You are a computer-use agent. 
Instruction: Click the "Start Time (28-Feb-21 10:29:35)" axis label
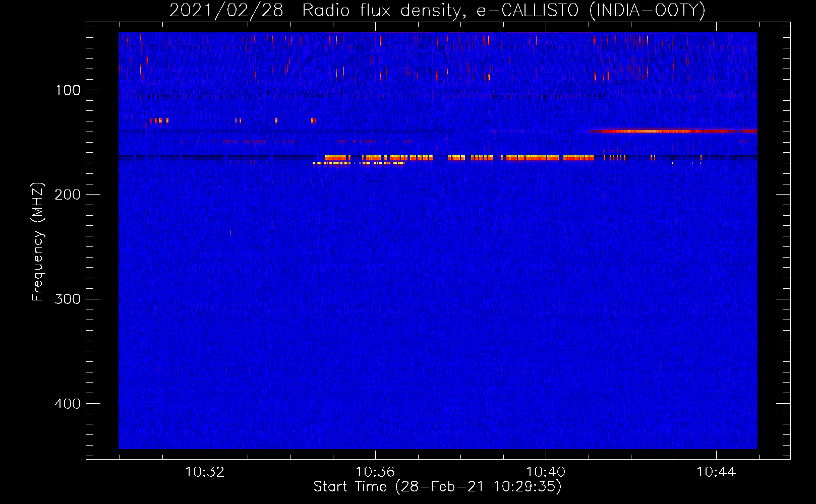tap(437, 487)
